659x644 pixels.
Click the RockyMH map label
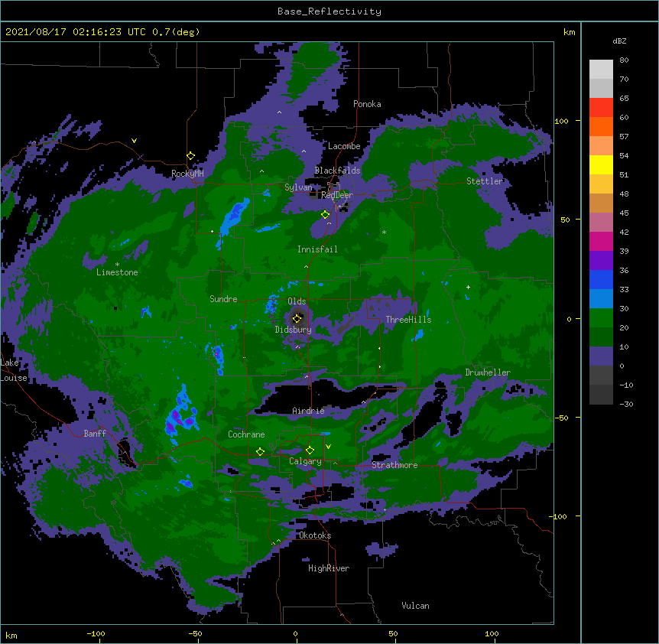point(187,174)
